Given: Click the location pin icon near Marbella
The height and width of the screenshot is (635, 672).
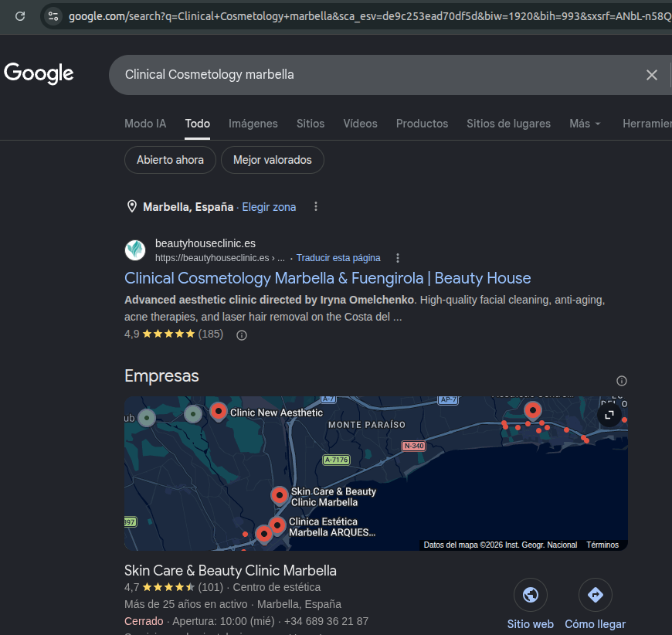Looking at the screenshot, I should [x=132, y=207].
